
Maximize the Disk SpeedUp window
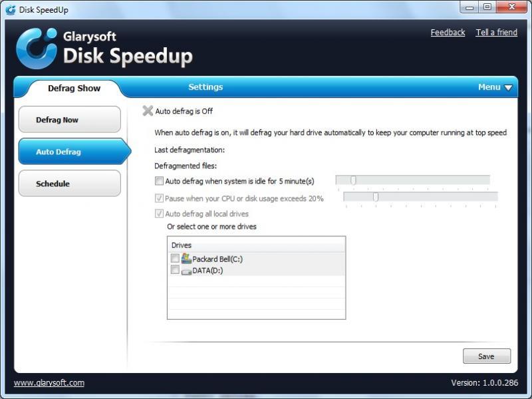click(x=487, y=7)
